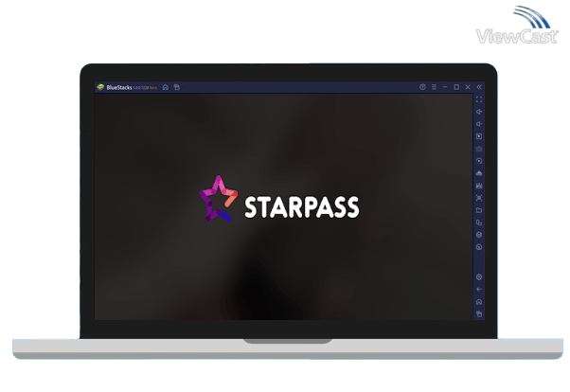
Task: Go back using the side toolbar arrow
Action: pyautogui.click(x=479, y=290)
